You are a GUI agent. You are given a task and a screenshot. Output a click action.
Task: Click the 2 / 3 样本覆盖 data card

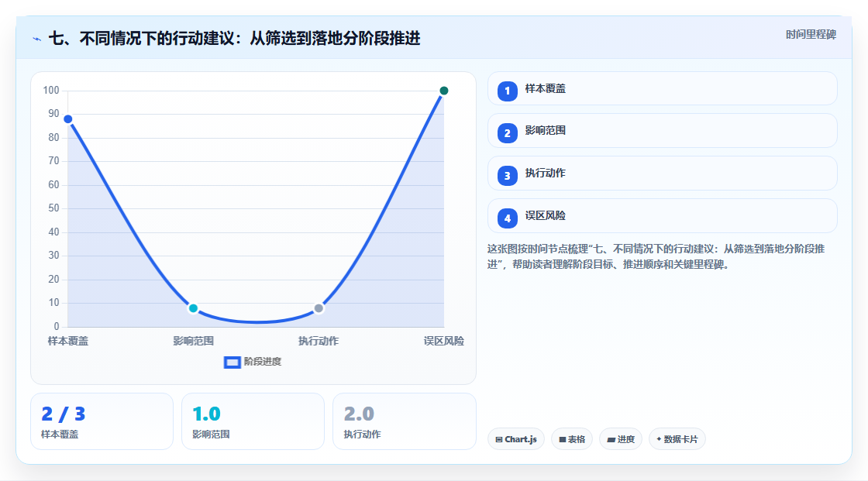coord(102,422)
